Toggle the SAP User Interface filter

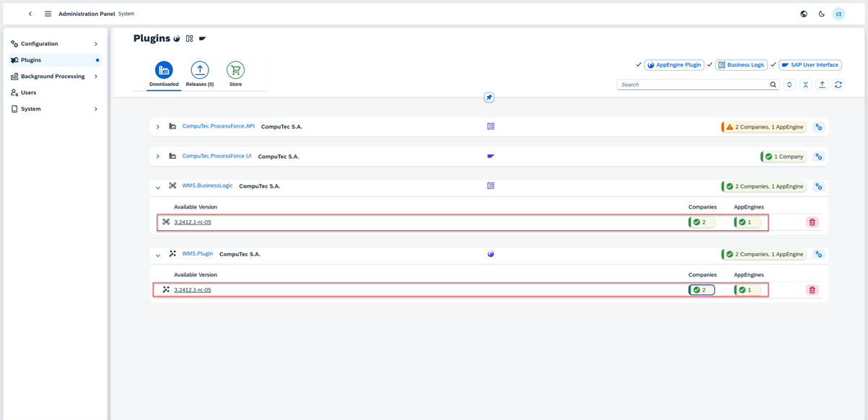point(773,64)
